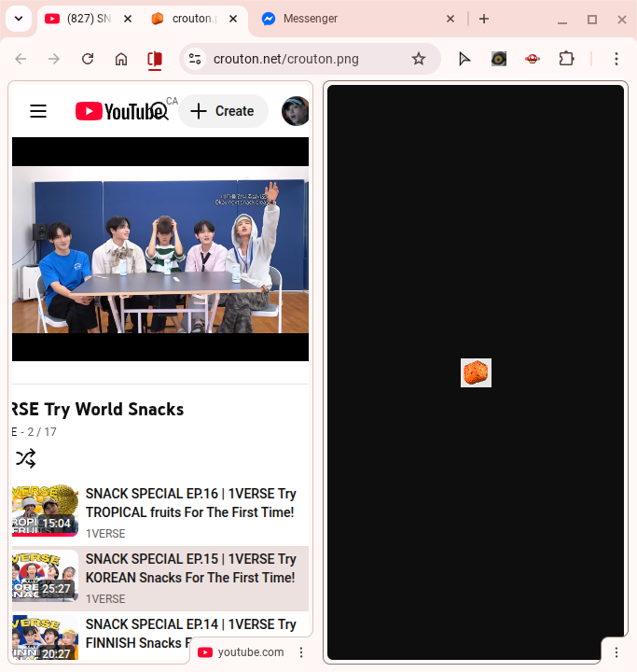Click the EP.15 Korean snacks thumbnail

click(x=45, y=576)
